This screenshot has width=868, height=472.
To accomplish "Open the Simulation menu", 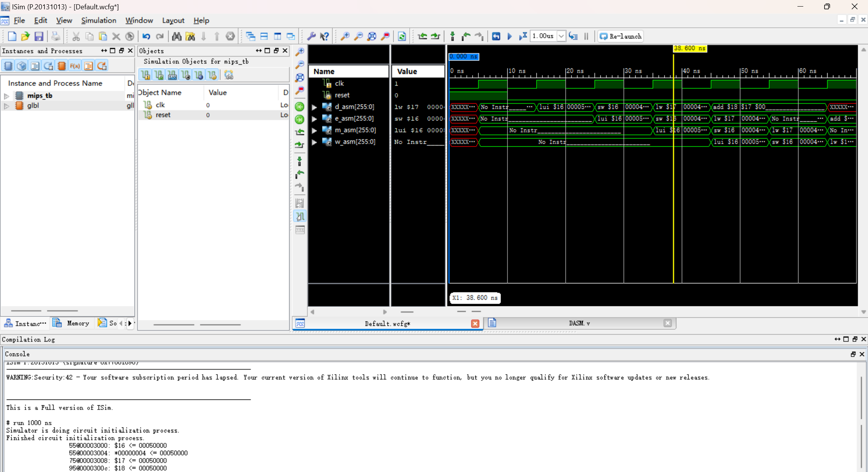I will click(98, 21).
